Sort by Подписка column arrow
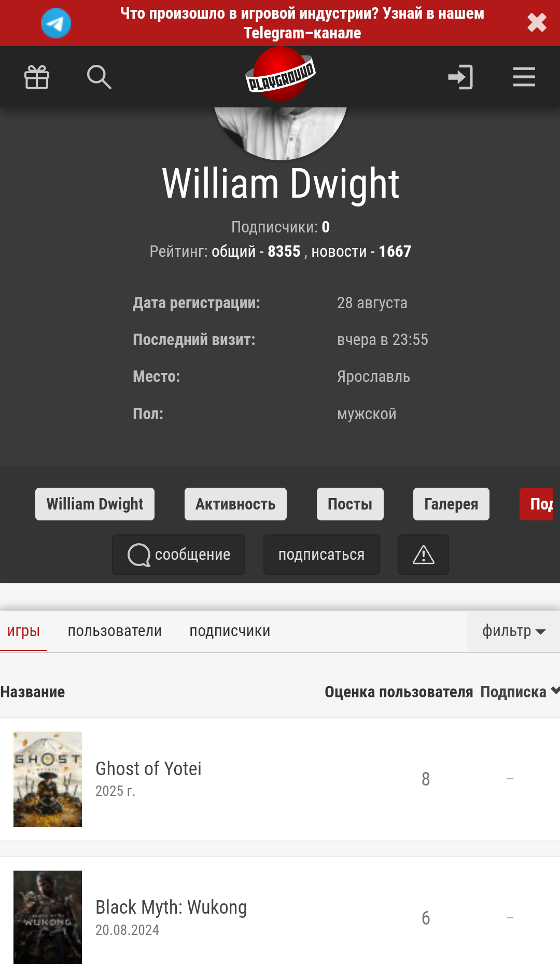This screenshot has height=964, width=560. coord(555,691)
